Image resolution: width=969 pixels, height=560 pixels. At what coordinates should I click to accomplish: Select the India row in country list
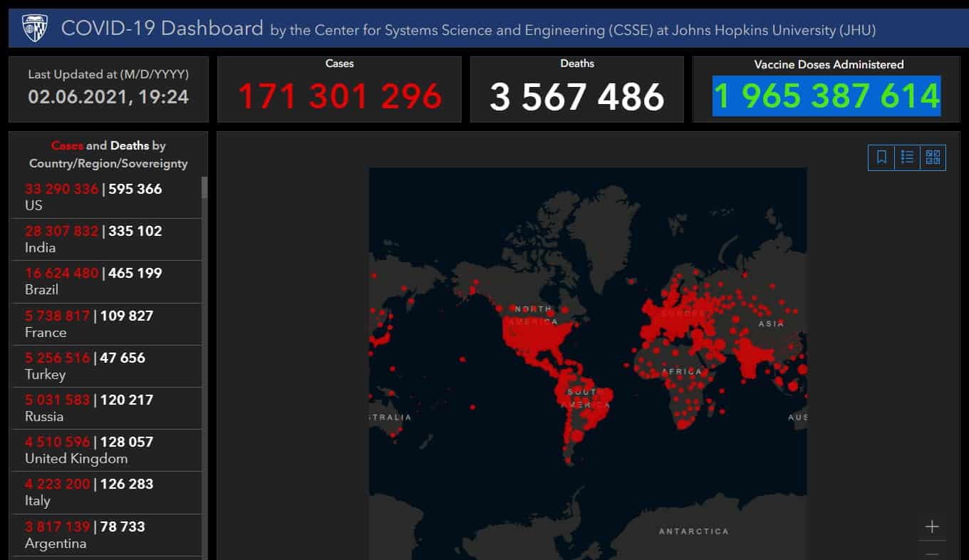107,239
